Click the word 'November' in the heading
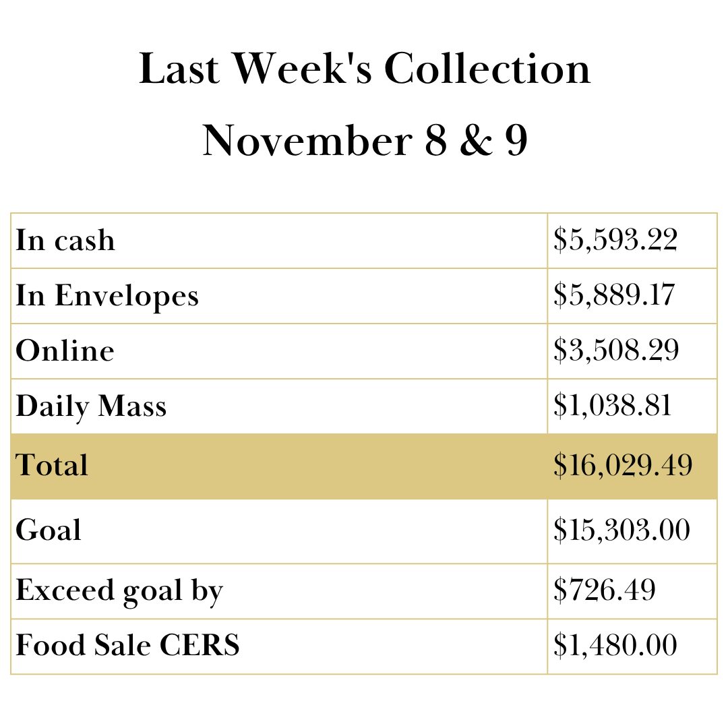This screenshot has height=728, width=728. [x=306, y=140]
